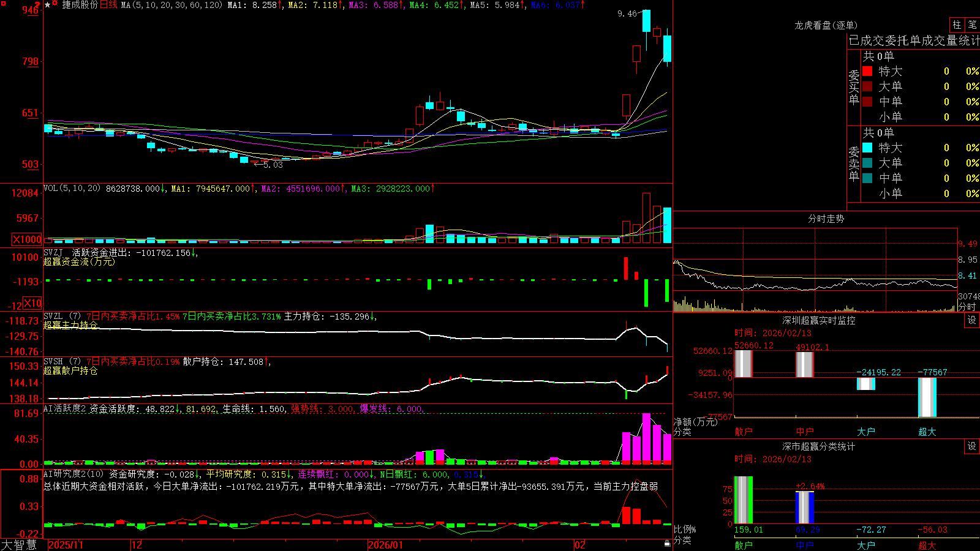Viewport: 980px width, 551px height.
Task: Click the dark red 中单 buy-order swatch
Action: click(x=867, y=102)
